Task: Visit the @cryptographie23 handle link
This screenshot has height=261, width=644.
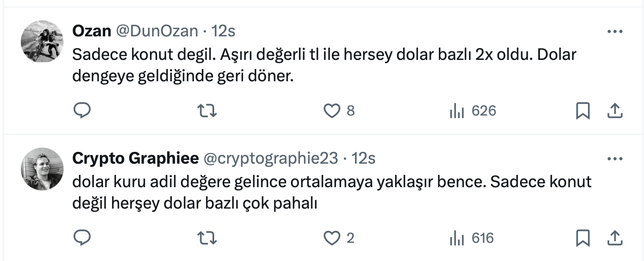Action: click(x=271, y=159)
